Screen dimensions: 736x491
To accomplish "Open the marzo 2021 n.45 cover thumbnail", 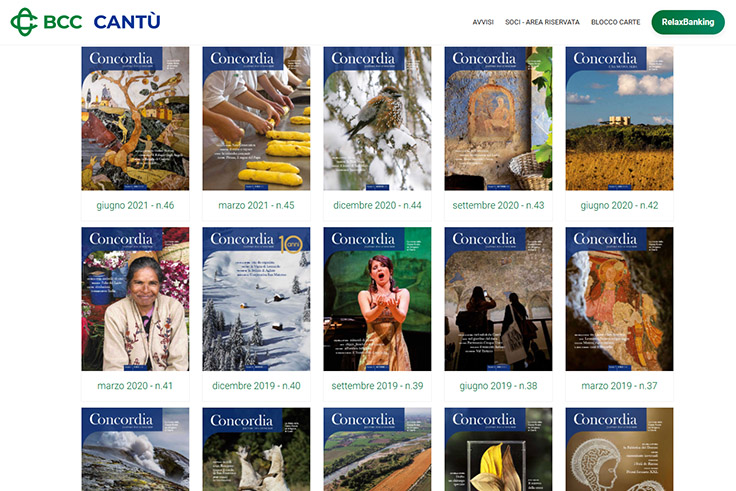I will point(256,118).
